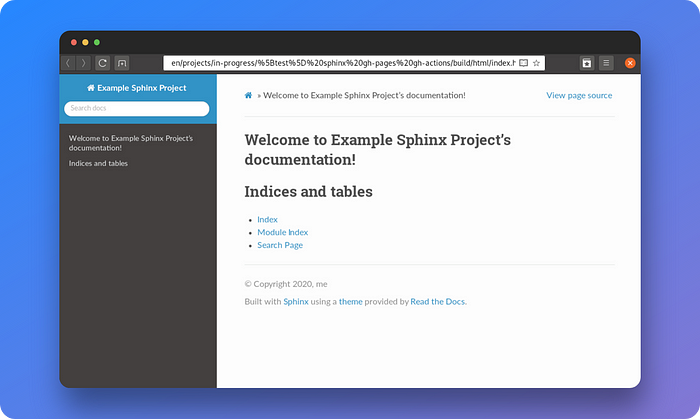The height and width of the screenshot is (419, 700).
Task: Open the Search Page link
Action: (x=280, y=245)
